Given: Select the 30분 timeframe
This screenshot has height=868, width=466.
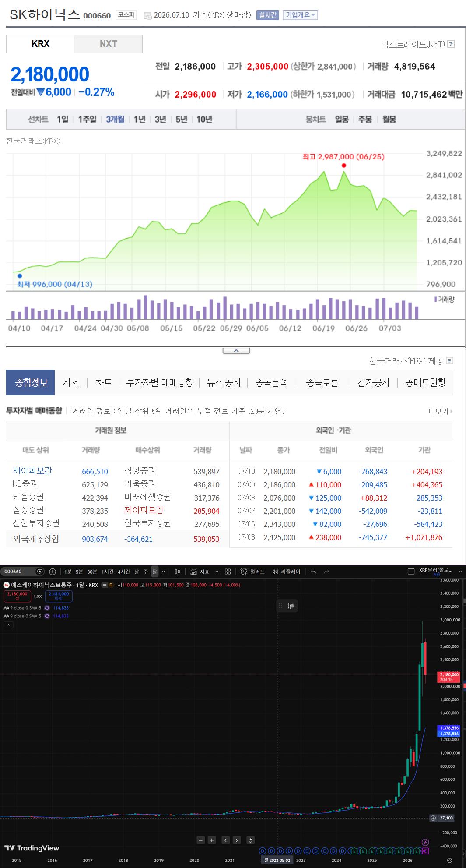Looking at the screenshot, I should pos(92,572).
